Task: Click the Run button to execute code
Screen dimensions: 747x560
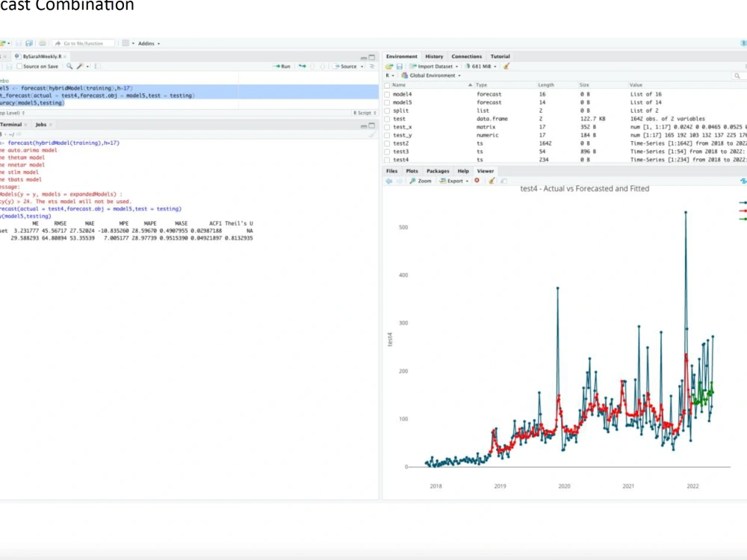Action: pos(284,66)
